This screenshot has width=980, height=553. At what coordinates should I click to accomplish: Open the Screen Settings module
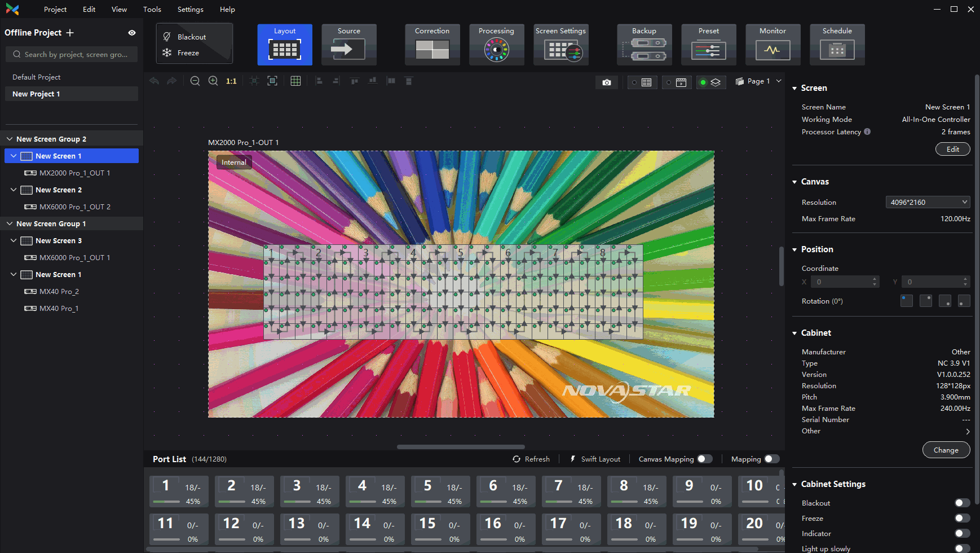pos(561,45)
